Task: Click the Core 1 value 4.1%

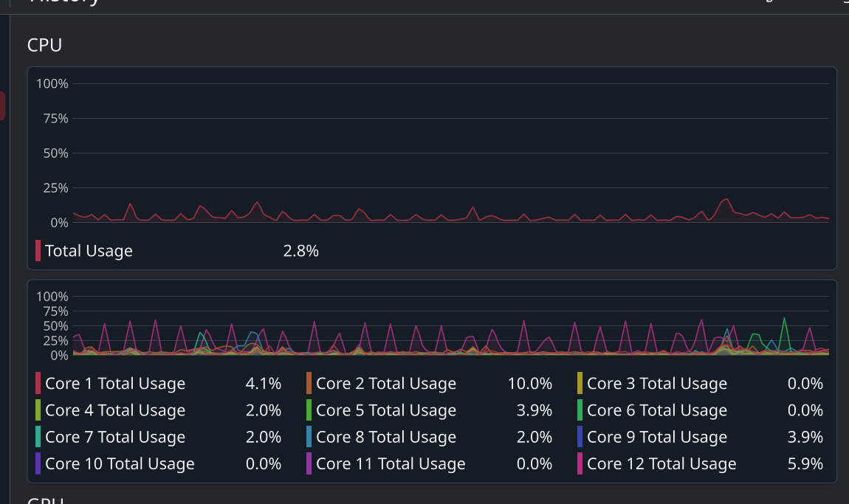Action: pyautogui.click(x=264, y=384)
